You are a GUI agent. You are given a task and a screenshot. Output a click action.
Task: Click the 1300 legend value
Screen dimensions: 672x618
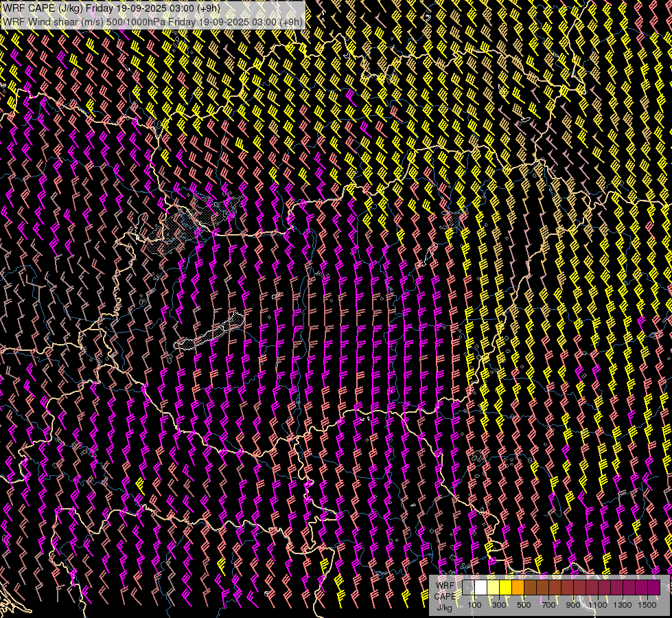coord(623,605)
